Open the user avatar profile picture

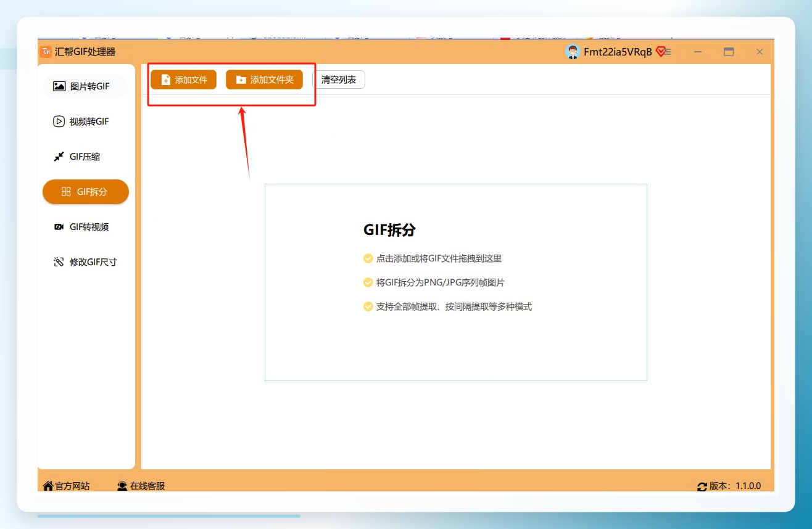[x=573, y=52]
